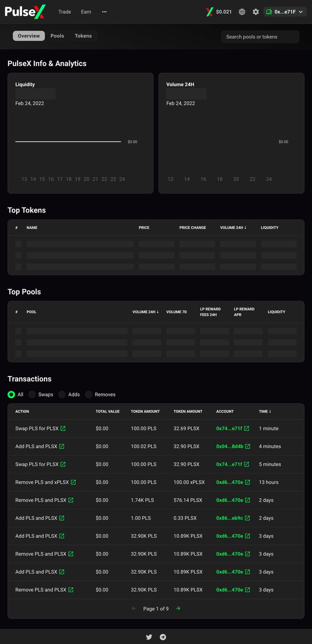Open the Twitter footer icon
Screen dimensions: 312x644
(x=149, y=637)
